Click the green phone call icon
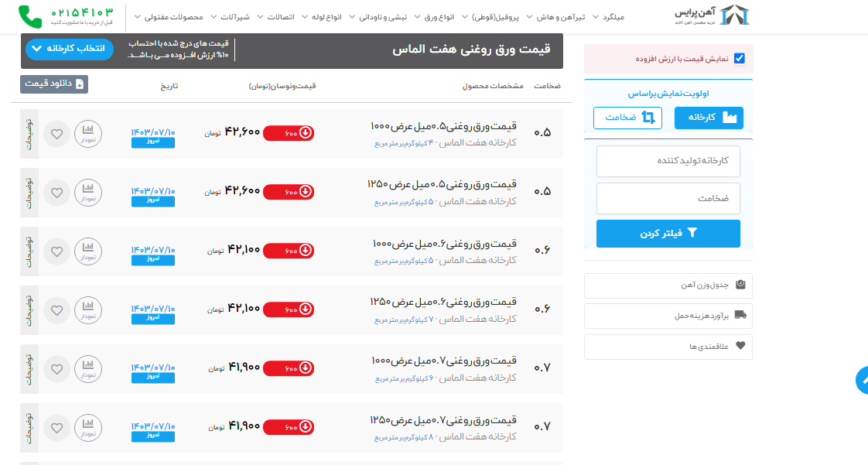The width and height of the screenshot is (868, 465). (x=29, y=16)
